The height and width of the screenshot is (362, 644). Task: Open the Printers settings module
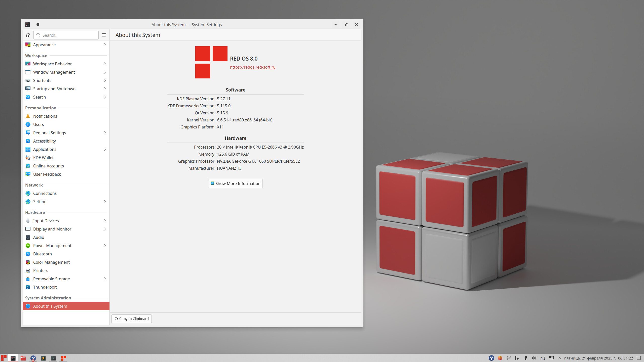[41, 270]
